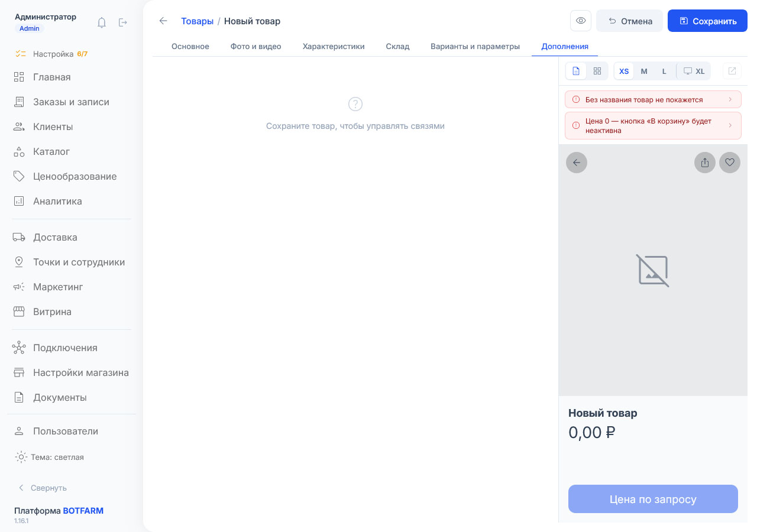
Task: Click the Цена по запросу button
Action: 653,499
